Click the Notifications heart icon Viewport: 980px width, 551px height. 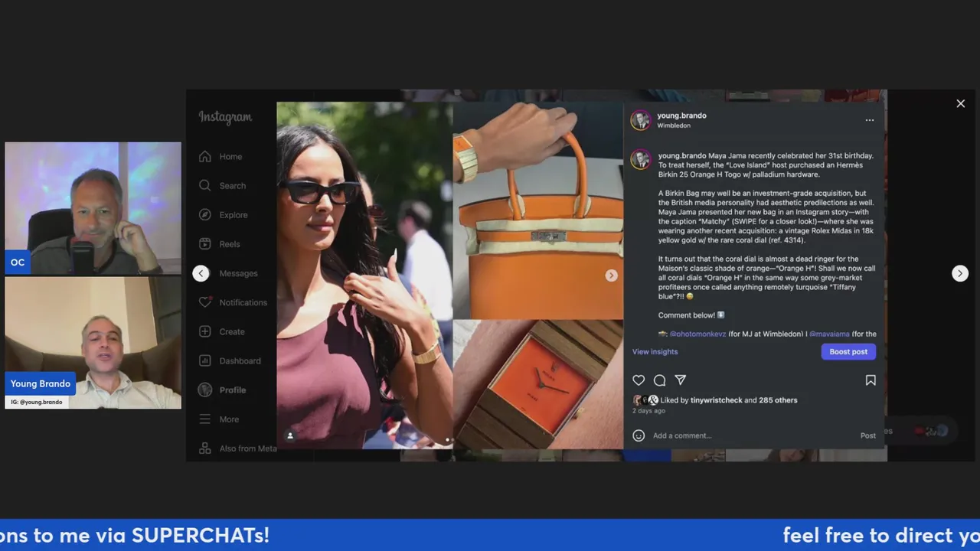(x=204, y=302)
